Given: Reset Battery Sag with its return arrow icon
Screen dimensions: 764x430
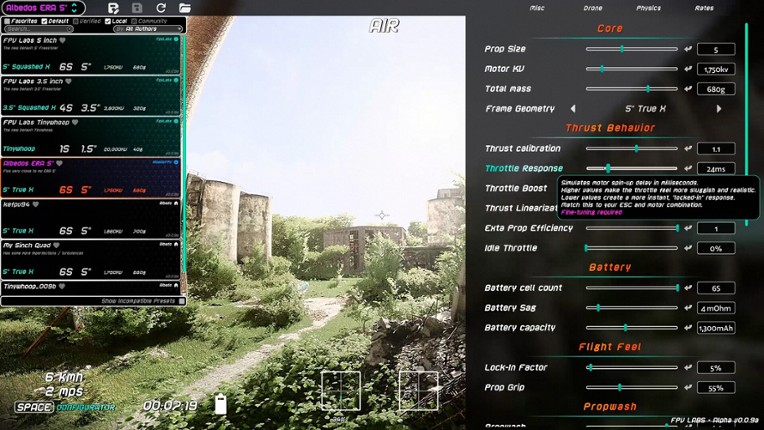Looking at the screenshot, I should [688, 308].
